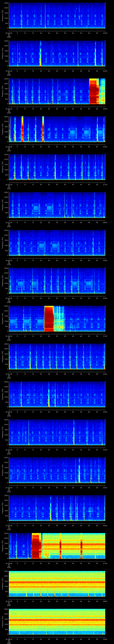Click the 37:00 end time label

point(105,563)
